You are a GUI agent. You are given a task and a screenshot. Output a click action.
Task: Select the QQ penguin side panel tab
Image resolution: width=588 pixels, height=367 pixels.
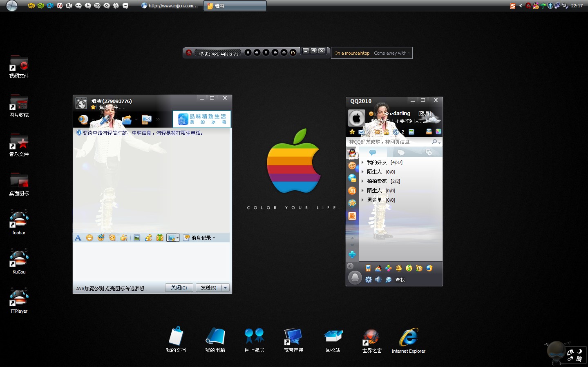click(x=352, y=153)
